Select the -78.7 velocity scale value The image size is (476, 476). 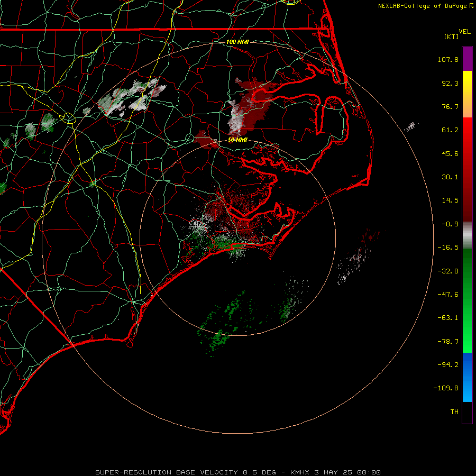tap(448, 342)
